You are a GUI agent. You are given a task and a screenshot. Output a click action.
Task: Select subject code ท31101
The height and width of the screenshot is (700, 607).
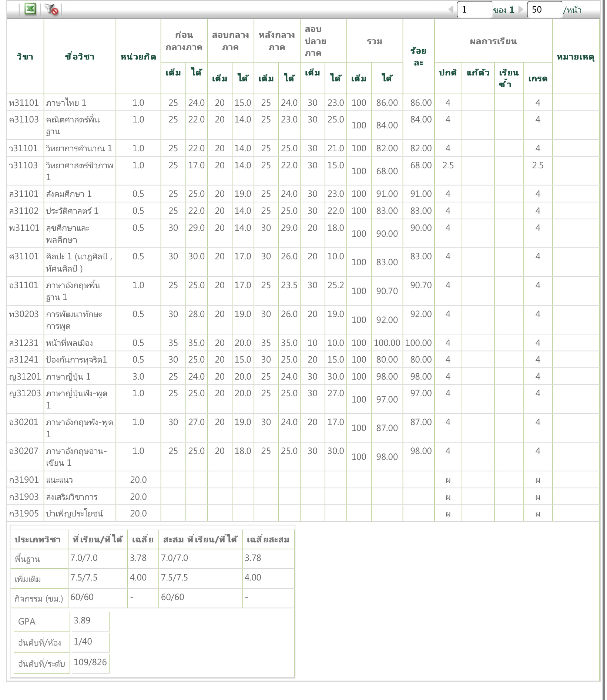click(x=24, y=103)
